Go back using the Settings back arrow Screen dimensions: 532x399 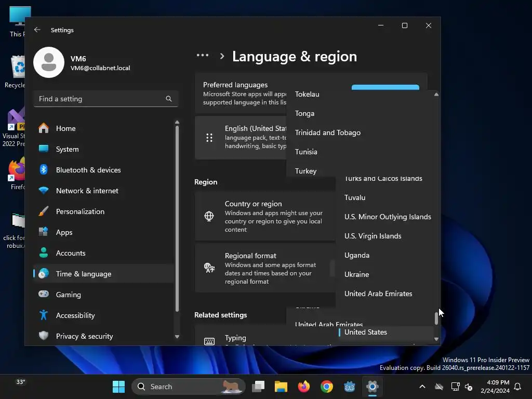(x=37, y=30)
